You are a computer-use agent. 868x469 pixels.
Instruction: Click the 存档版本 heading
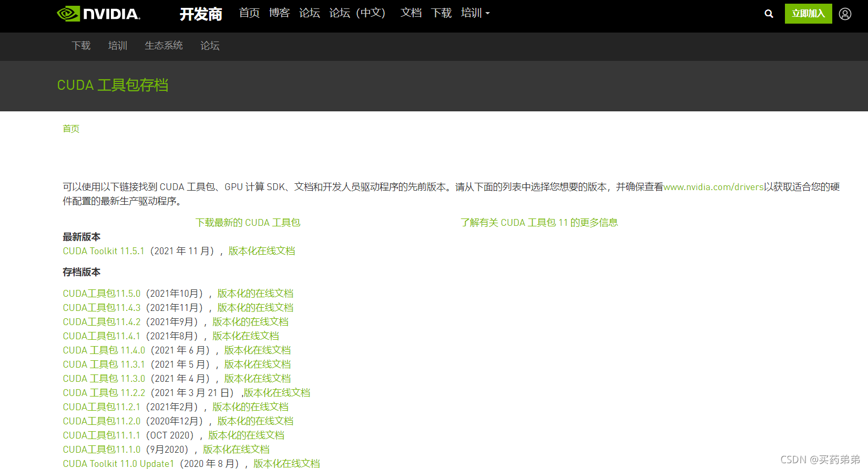pos(81,272)
